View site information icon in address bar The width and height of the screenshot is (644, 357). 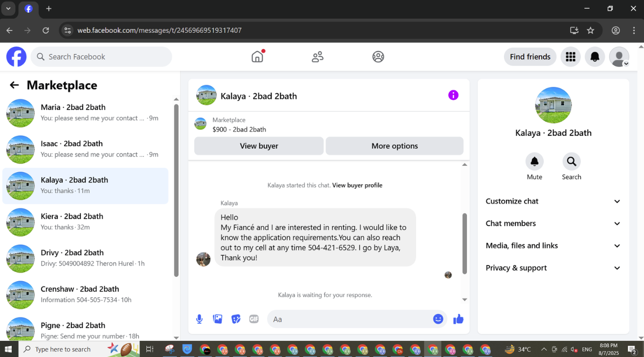68,30
